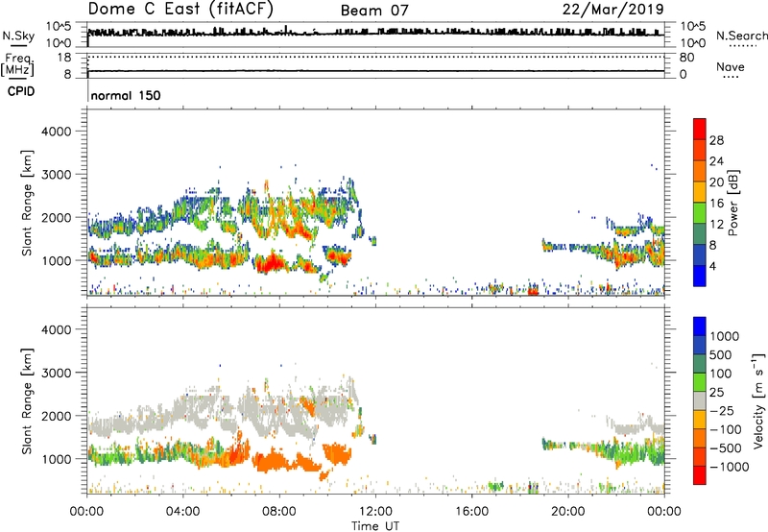768x532 pixels.
Task: Click the 4 label on the Power colorbar
Action: 712,267
